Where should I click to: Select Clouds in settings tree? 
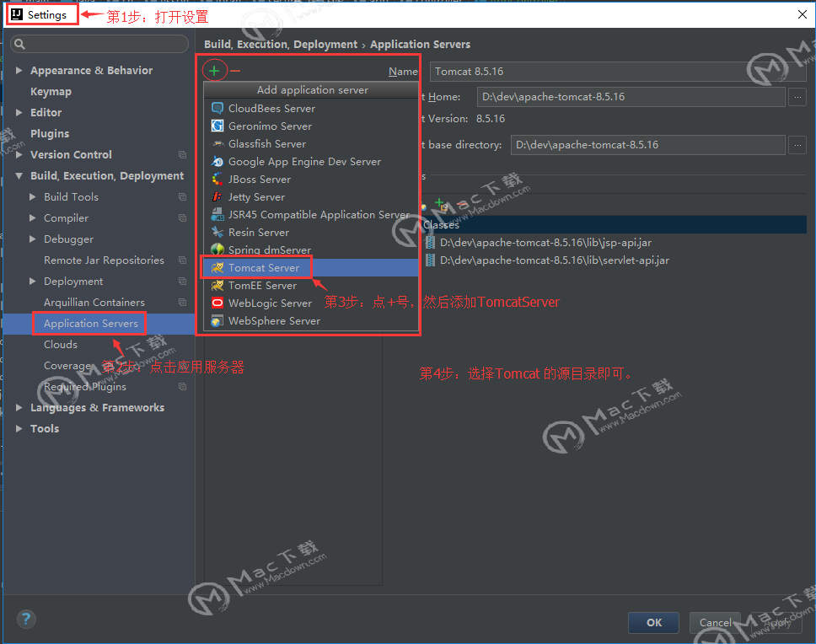click(61, 345)
